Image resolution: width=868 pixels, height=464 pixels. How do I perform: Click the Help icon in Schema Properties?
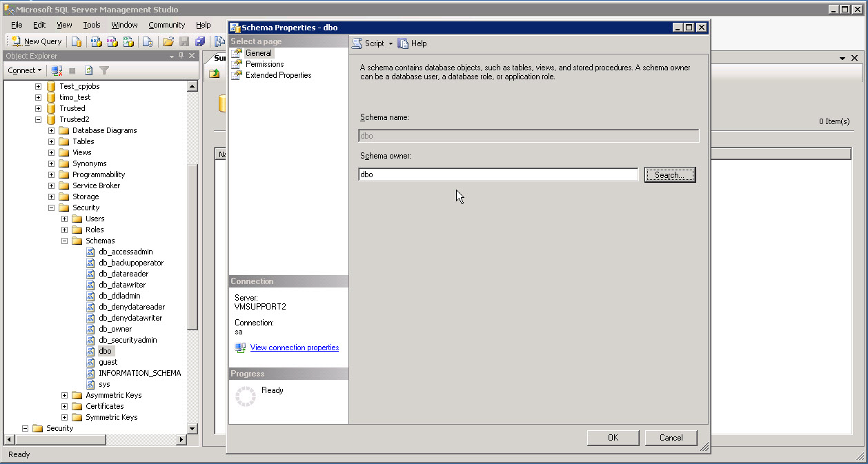[403, 43]
